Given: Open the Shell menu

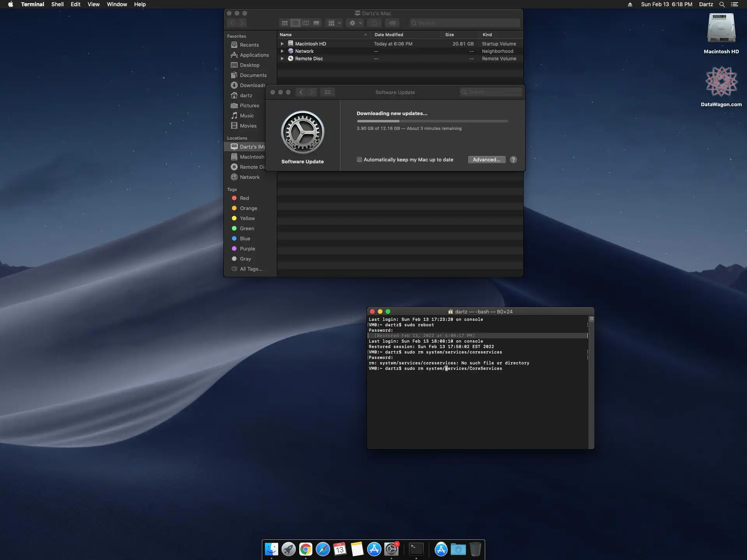Looking at the screenshot, I should pos(57,4).
